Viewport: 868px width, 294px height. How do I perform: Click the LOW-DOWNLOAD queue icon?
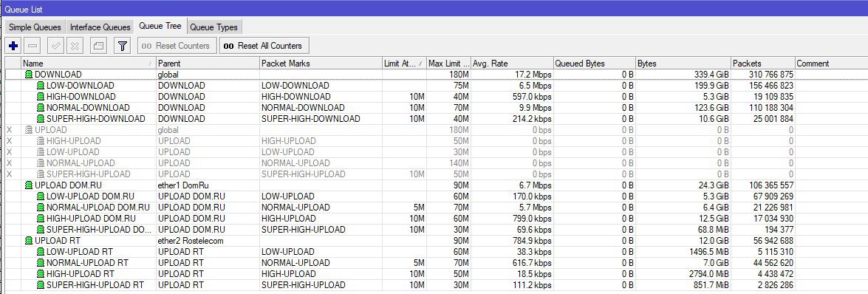41,85
